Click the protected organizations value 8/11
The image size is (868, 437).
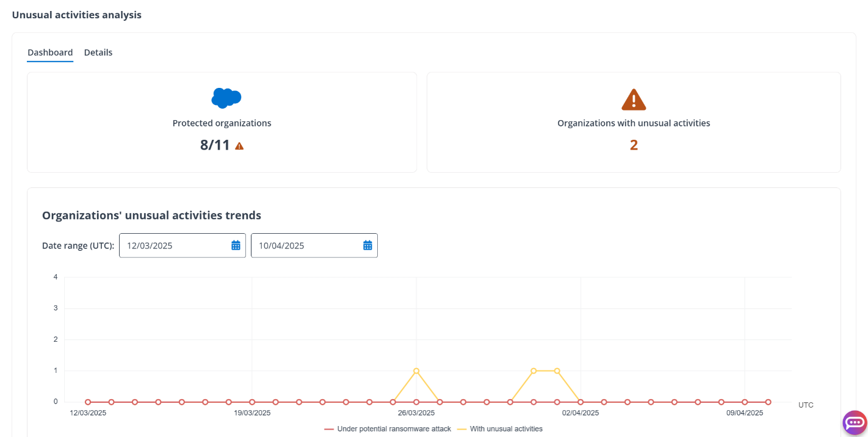(215, 145)
